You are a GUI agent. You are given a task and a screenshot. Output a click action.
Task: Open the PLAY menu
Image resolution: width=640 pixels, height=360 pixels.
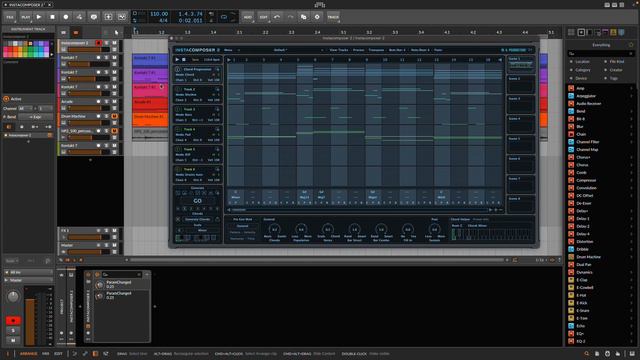pos(25,17)
